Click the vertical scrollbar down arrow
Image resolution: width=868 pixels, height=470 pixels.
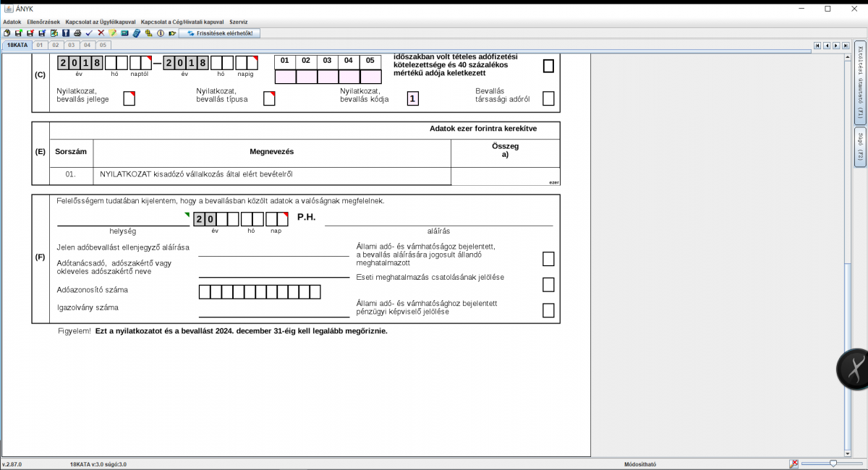coord(848,453)
